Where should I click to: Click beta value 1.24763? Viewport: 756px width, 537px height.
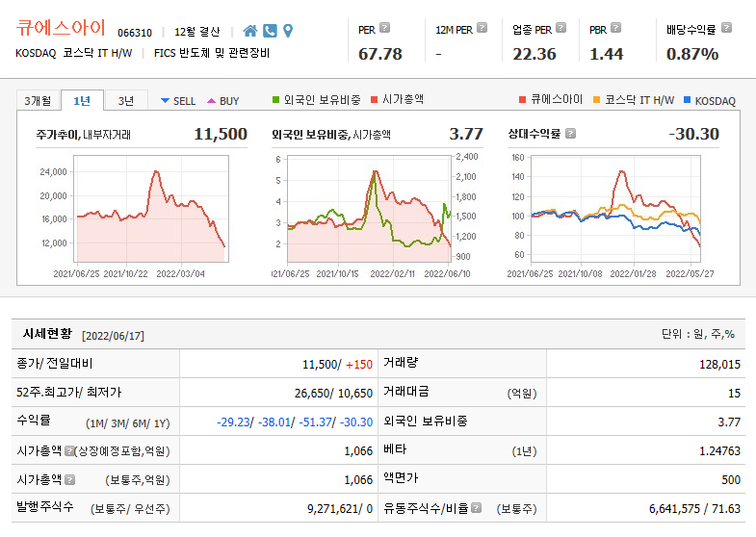[x=719, y=450]
